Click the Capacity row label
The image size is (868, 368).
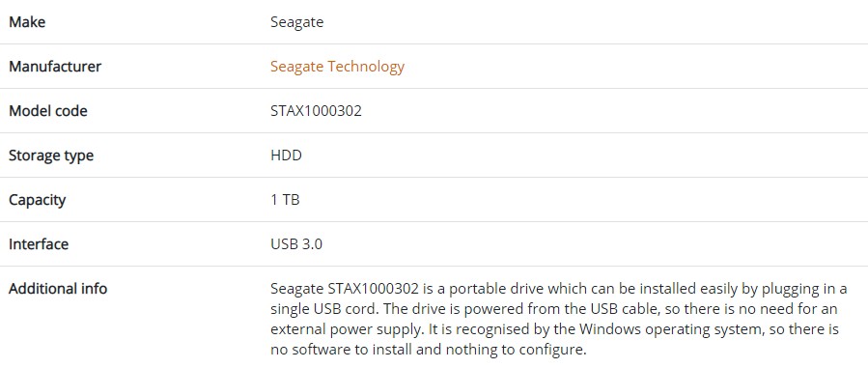(x=37, y=200)
